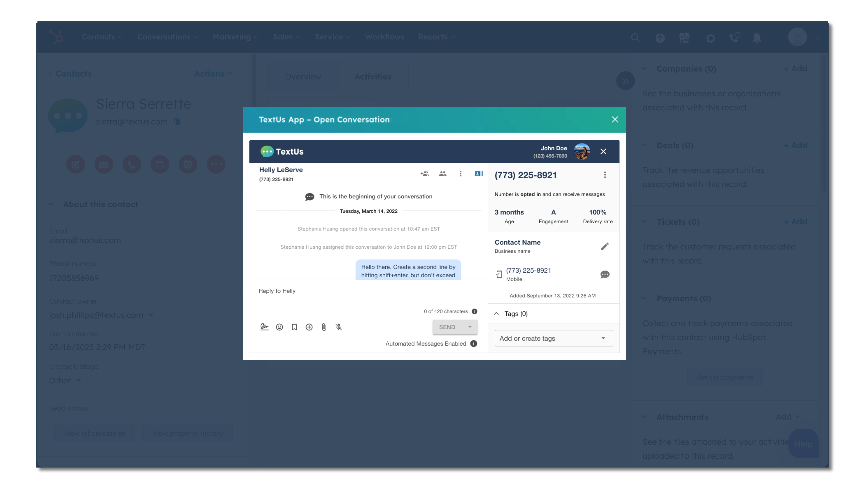
Task: Click the group contacts icon in the conversation header
Action: pos(442,174)
